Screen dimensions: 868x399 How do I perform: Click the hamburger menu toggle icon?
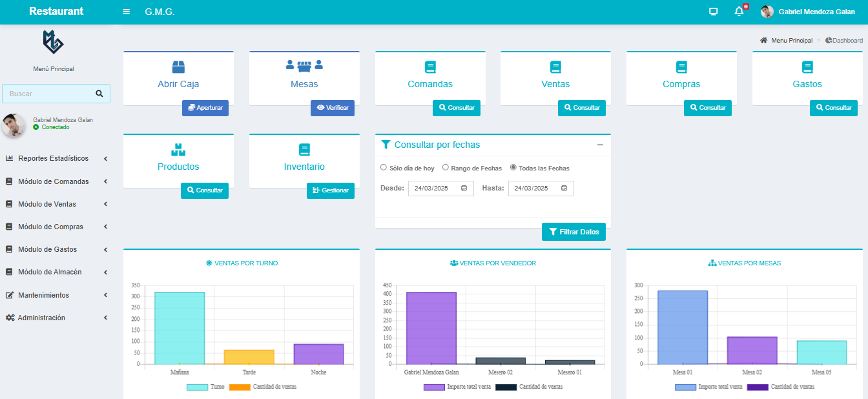click(x=126, y=12)
